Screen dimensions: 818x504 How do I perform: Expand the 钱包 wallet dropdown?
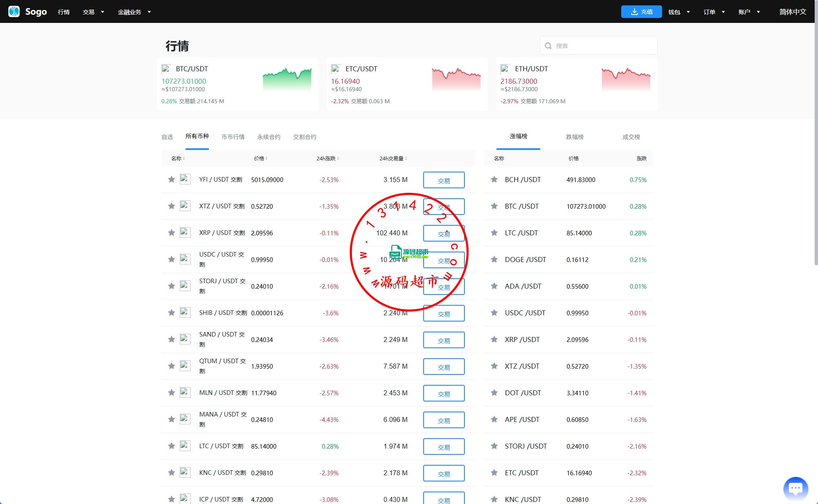click(679, 12)
